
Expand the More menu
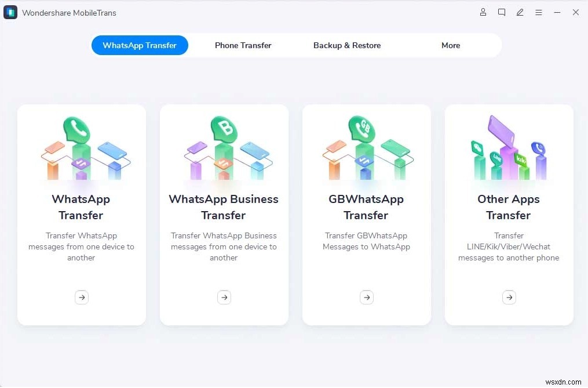[451, 45]
